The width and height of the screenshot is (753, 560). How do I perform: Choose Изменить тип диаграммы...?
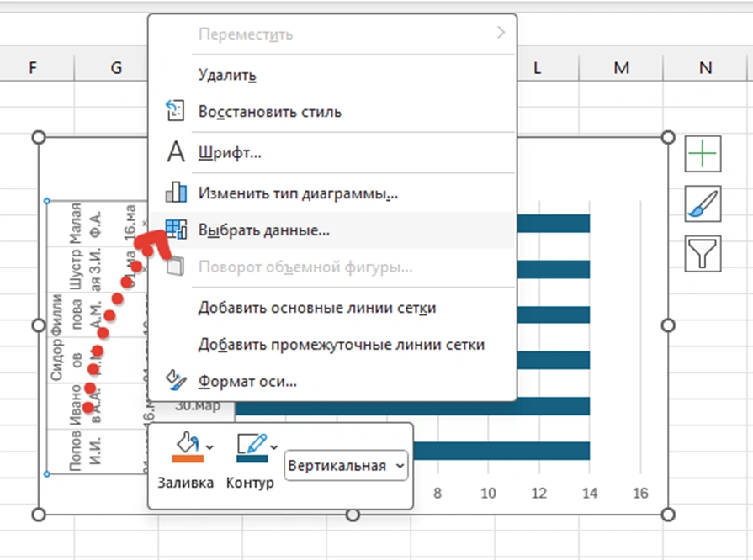332,193
